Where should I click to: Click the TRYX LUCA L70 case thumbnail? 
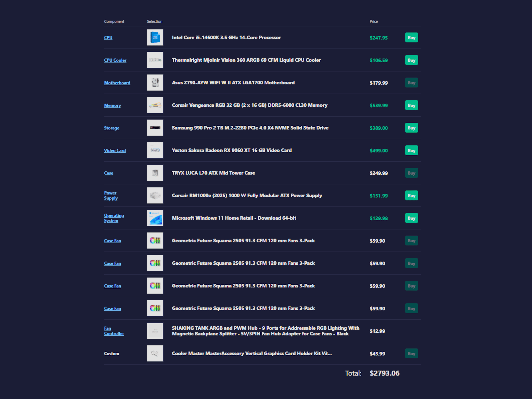155,173
